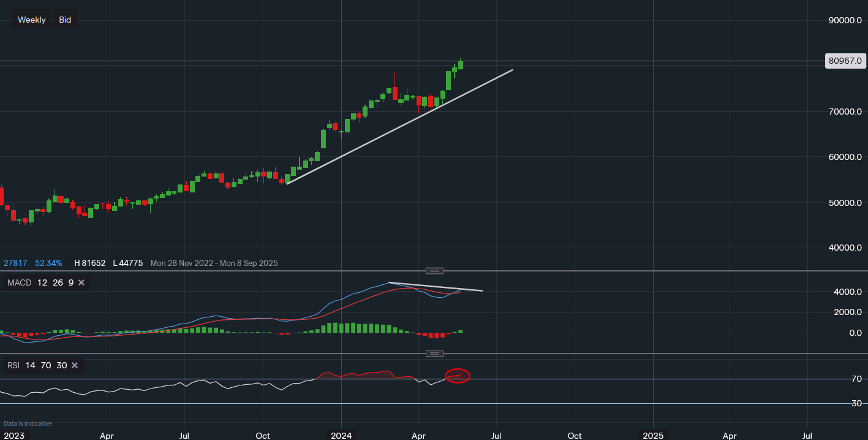Screen dimensions: 868x440
Task: Toggle the low value L 44775
Action: pos(129,263)
